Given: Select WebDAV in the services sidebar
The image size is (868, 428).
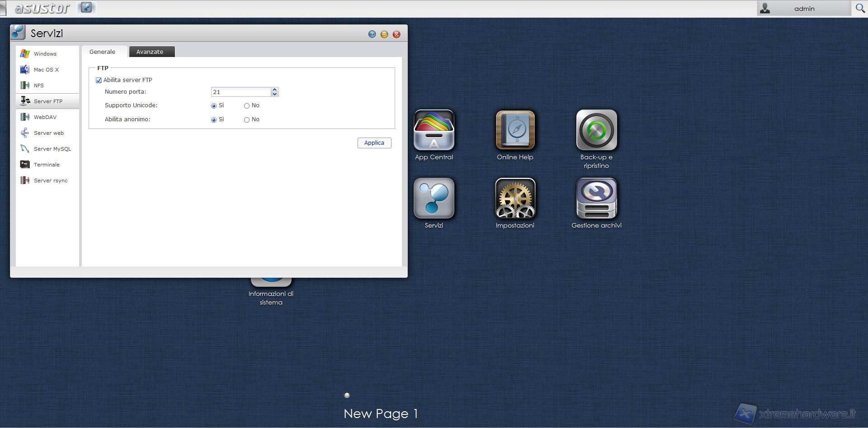Looking at the screenshot, I should pos(45,117).
